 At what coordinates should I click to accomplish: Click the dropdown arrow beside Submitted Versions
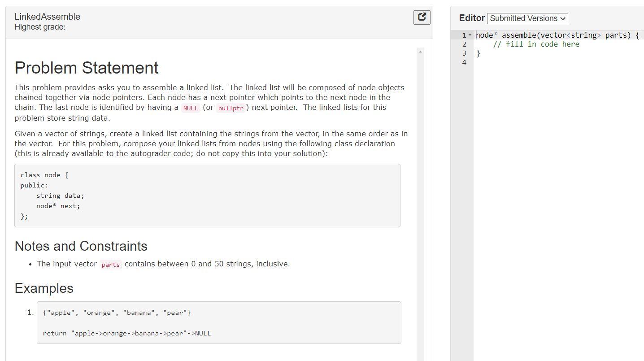[x=563, y=18]
